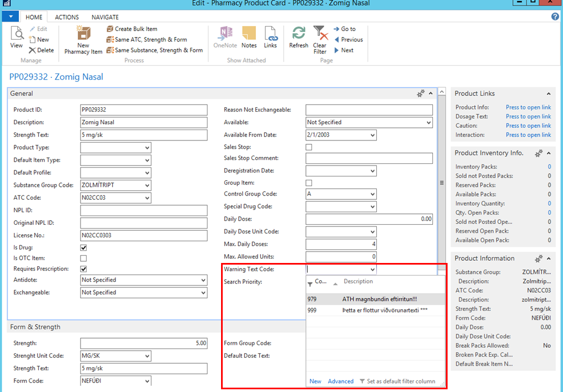Toggle the Sales Stop checkbox

[309, 147]
